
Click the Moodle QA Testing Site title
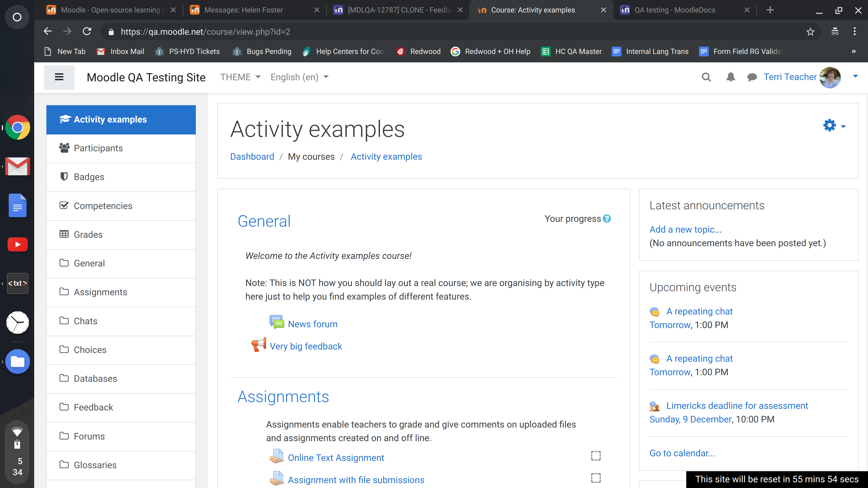pos(146,78)
